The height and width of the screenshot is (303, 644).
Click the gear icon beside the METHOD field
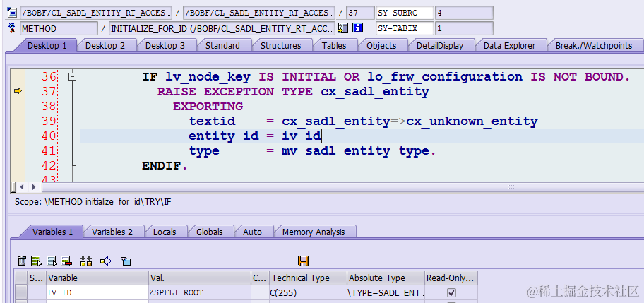[12, 28]
